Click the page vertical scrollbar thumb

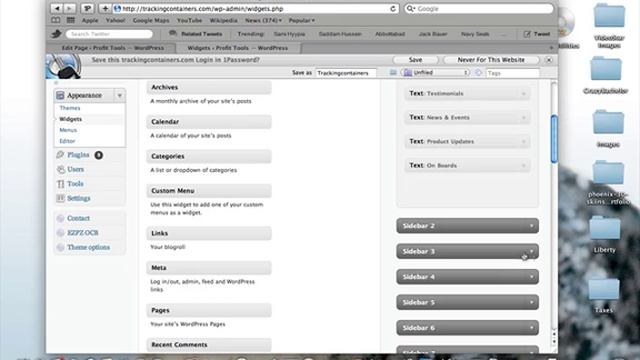click(554, 139)
